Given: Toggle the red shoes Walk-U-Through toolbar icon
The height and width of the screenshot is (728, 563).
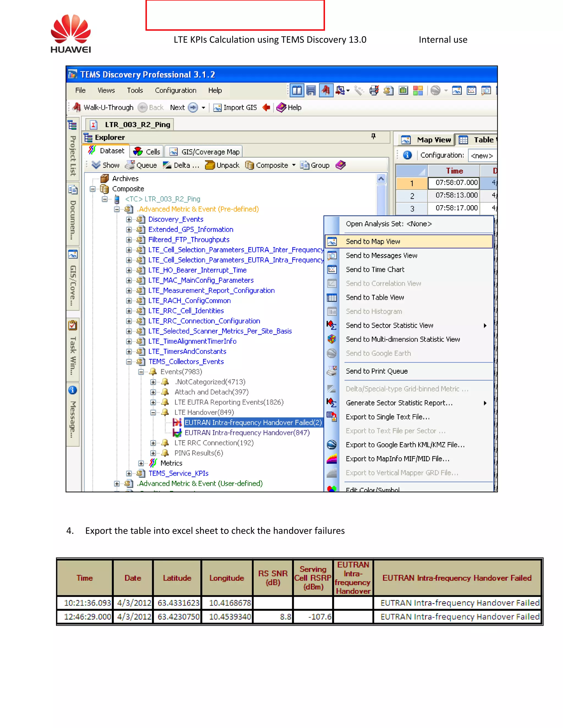Looking at the screenshot, I should (326, 90).
